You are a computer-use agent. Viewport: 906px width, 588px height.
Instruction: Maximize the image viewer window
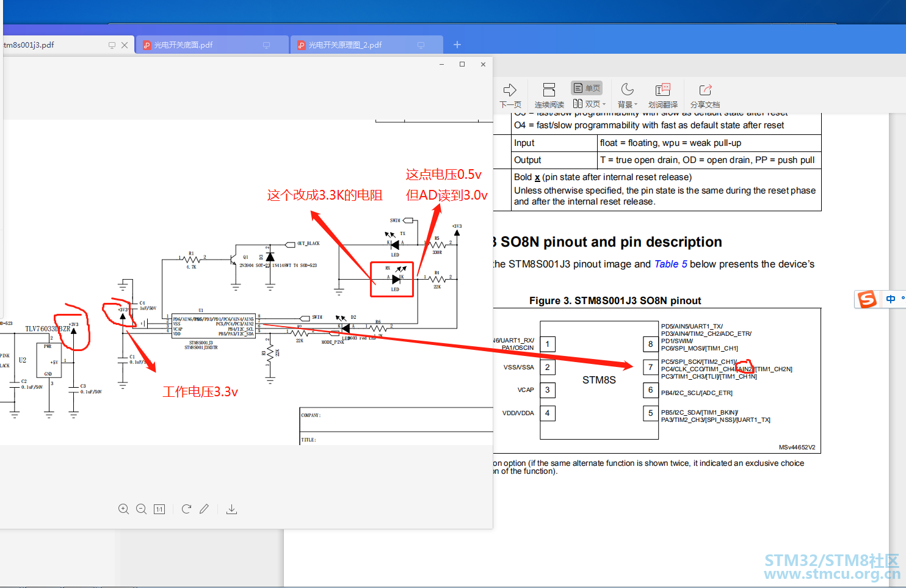tap(462, 64)
